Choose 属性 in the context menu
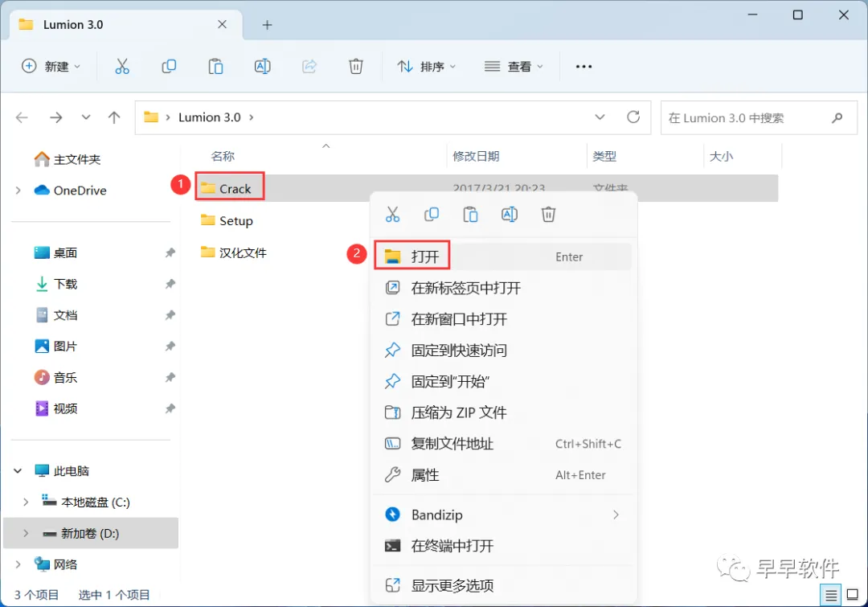868x607 pixels. point(502,475)
